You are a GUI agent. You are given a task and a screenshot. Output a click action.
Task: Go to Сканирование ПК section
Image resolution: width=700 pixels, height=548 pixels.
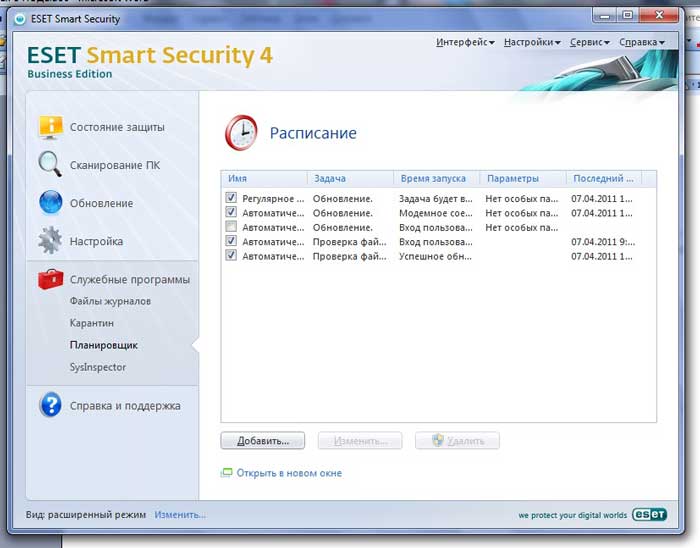tap(115, 165)
